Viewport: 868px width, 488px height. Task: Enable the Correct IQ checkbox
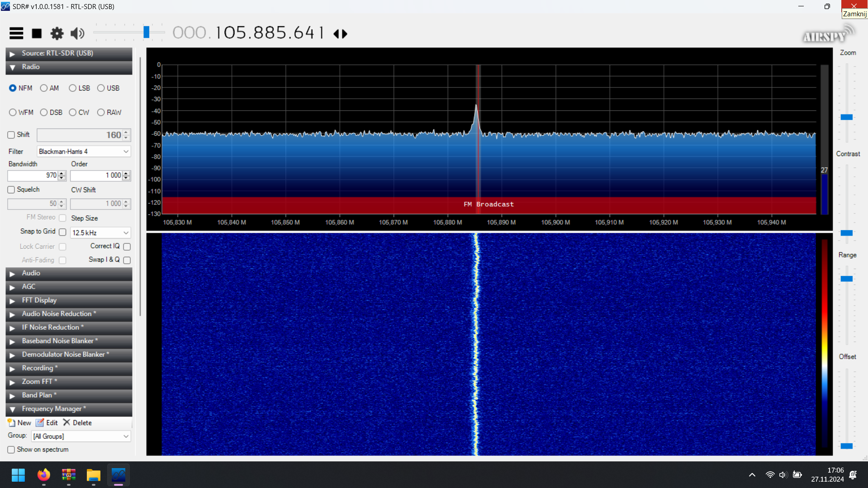(x=127, y=246)
